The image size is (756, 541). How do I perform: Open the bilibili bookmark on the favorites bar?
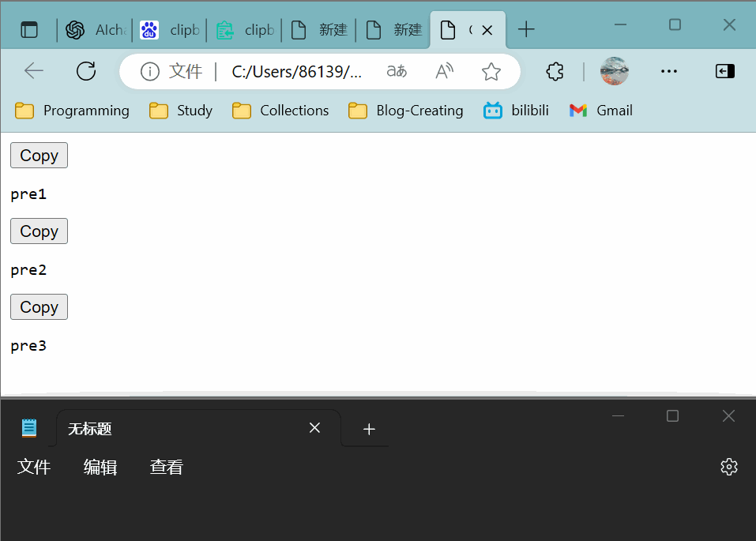[515, 111]
